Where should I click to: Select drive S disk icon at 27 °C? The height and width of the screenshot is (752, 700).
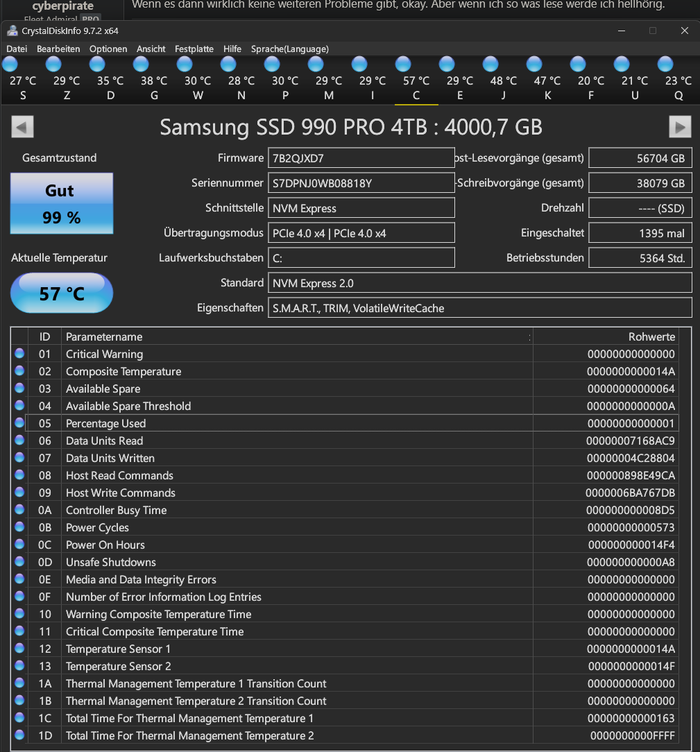tap(10, 65)
